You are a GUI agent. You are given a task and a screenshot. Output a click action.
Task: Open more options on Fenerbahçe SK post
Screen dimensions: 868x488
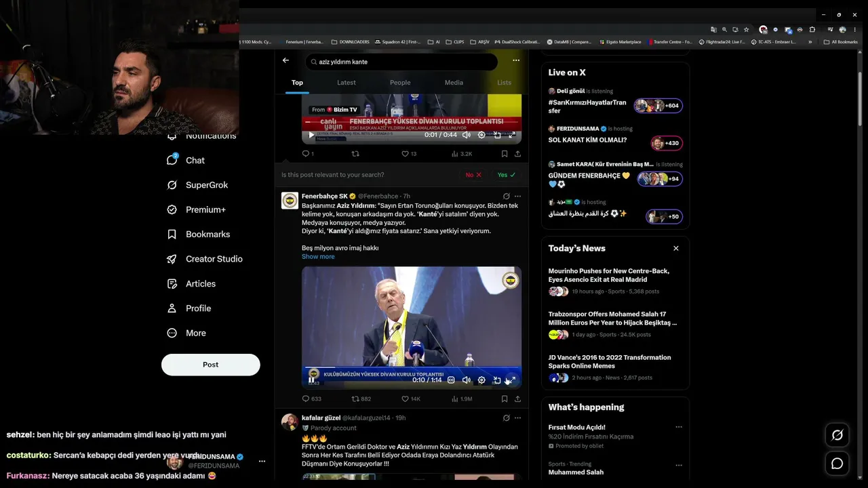pos(517,197)
